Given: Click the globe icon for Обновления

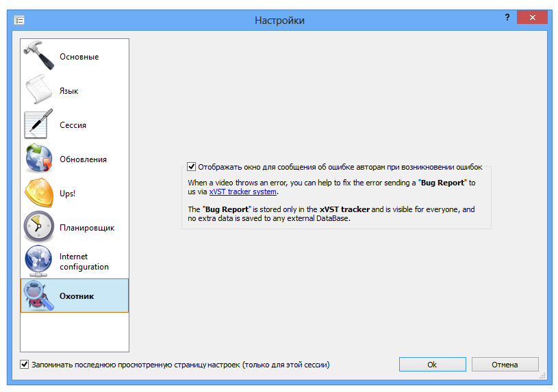Looking at the screenshot, I should 39,158.
